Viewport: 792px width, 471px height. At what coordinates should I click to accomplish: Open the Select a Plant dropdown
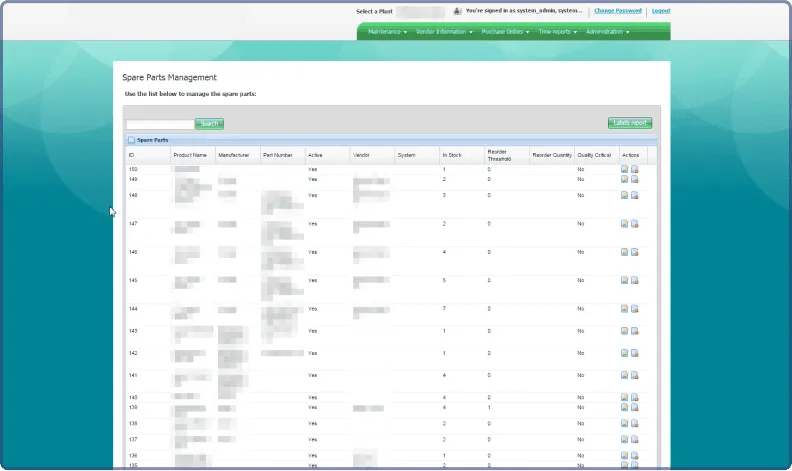pyautogui.click(x=420, y=11)
